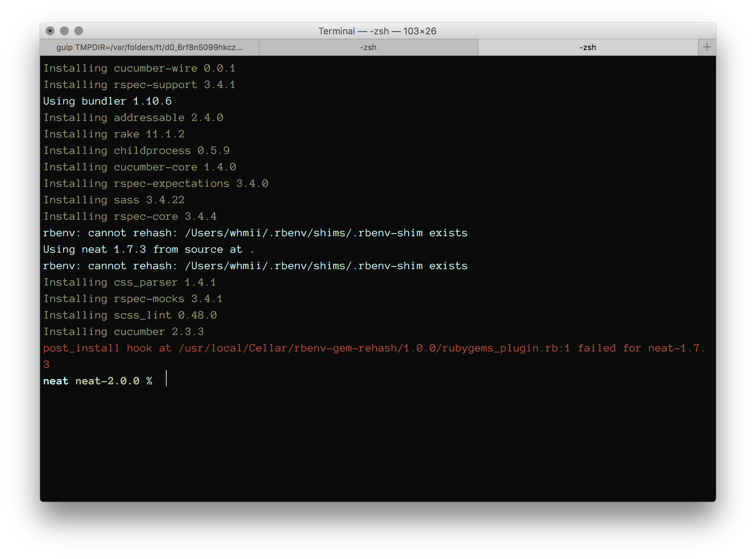Click the yellow minimize window button
The width and height of the screenshot is (756, 559).
[x=64, y=31]
